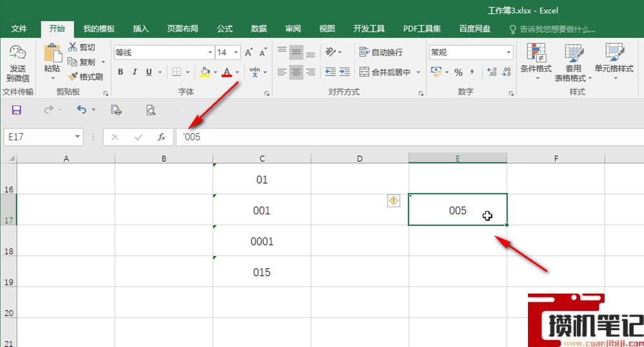Viewport: 644px width, 347px height.
Task: Click Merge and Center (合并后居中)
Action: (385, 72)
